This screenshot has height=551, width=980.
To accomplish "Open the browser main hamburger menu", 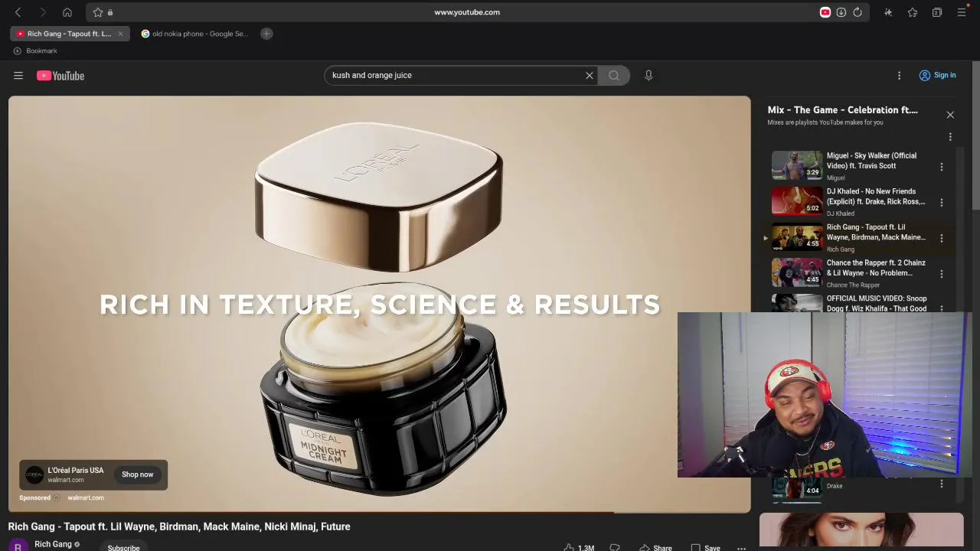I will [x=962, y=12].
